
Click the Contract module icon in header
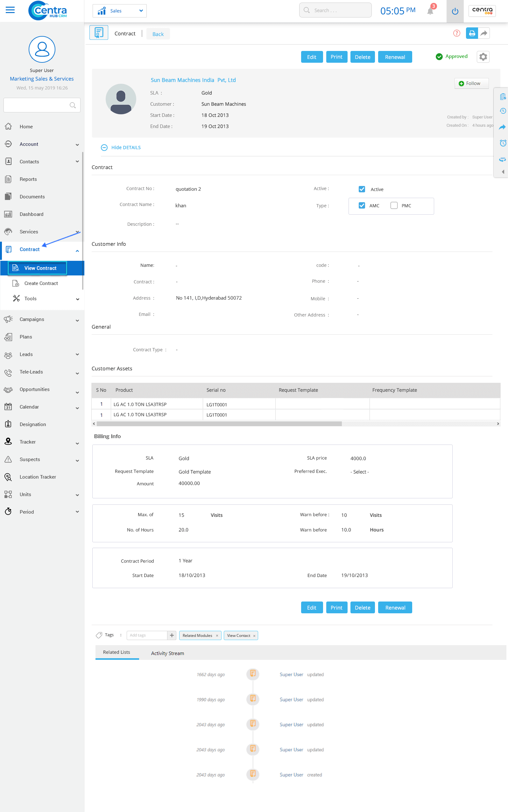(x=99, y=32)
